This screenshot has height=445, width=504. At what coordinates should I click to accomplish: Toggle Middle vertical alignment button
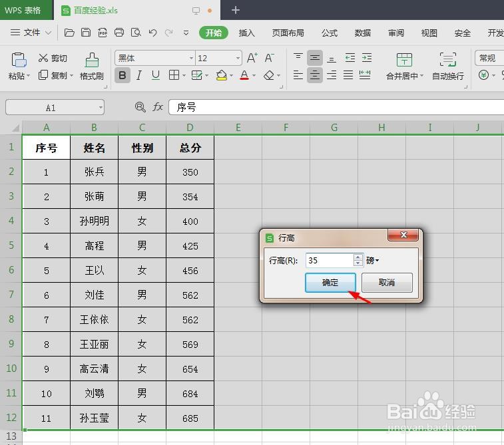(315, 58)
